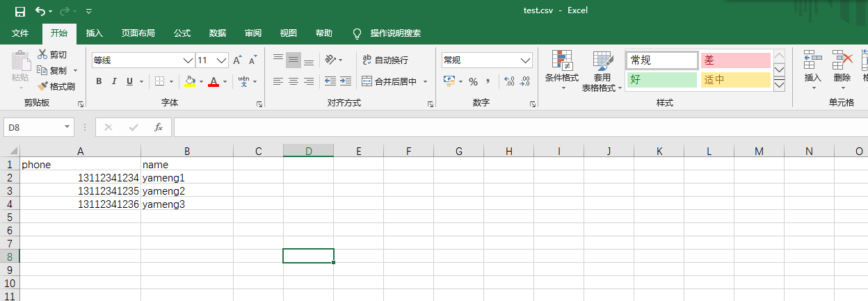Increase font size with the larger A icon

237,60
